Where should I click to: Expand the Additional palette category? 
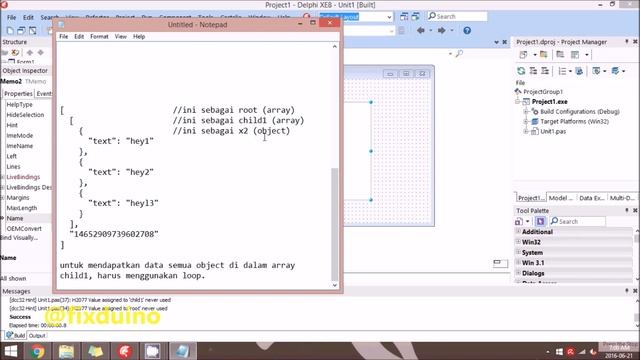(x=518, y=231)
